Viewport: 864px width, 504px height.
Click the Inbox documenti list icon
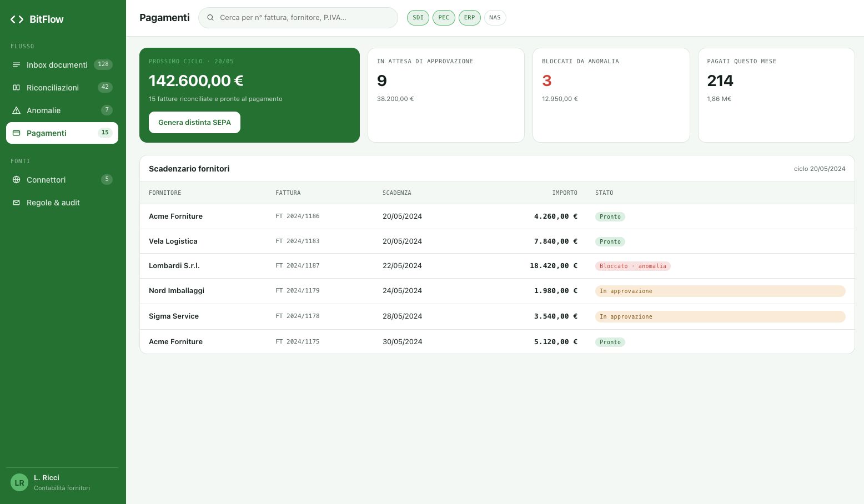pyautogui.click(x=16, y=65)
